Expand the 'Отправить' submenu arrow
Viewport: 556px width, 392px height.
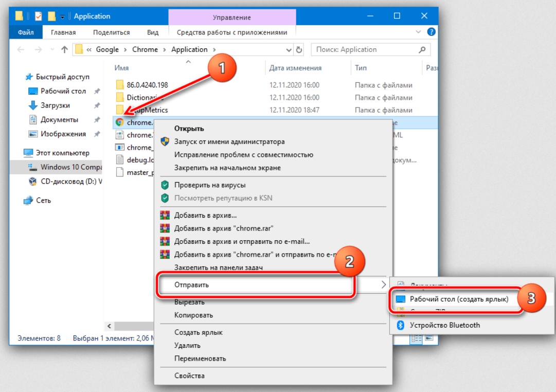point(383,284)
